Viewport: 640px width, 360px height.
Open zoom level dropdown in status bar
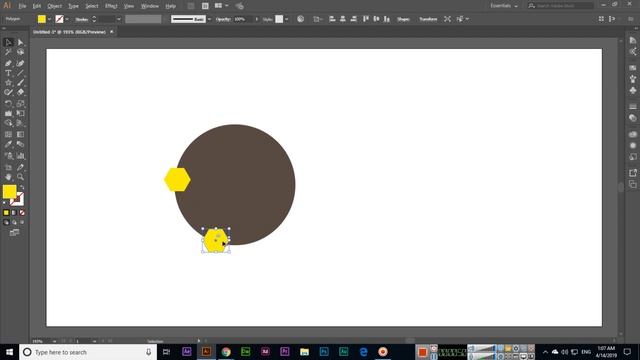coord(54,341)
